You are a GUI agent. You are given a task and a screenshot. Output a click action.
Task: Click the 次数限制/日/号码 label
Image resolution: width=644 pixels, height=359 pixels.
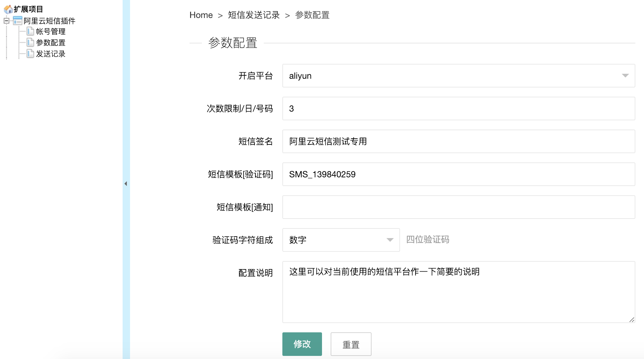pos(240,109)
